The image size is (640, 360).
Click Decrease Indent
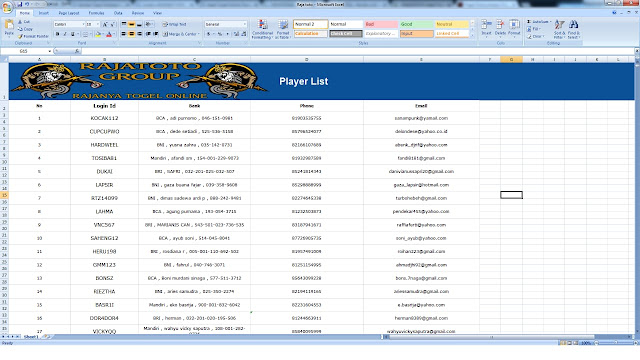click(x=148, y=34)
